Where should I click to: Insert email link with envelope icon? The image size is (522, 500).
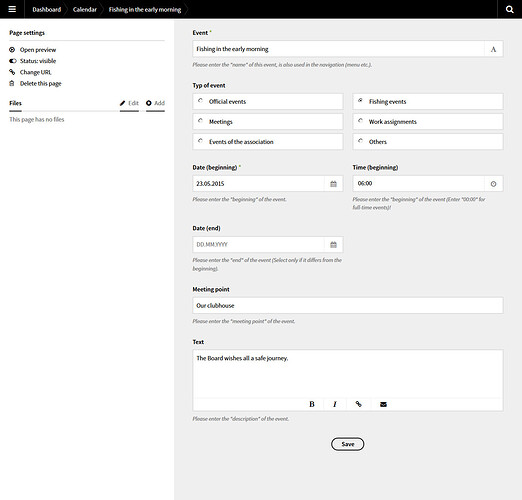pyautogui.click(x=383, y=404)
